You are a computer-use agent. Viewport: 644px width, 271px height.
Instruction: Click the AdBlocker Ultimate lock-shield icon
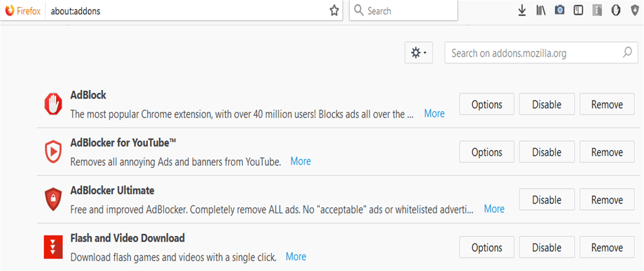tap(53, 199)
